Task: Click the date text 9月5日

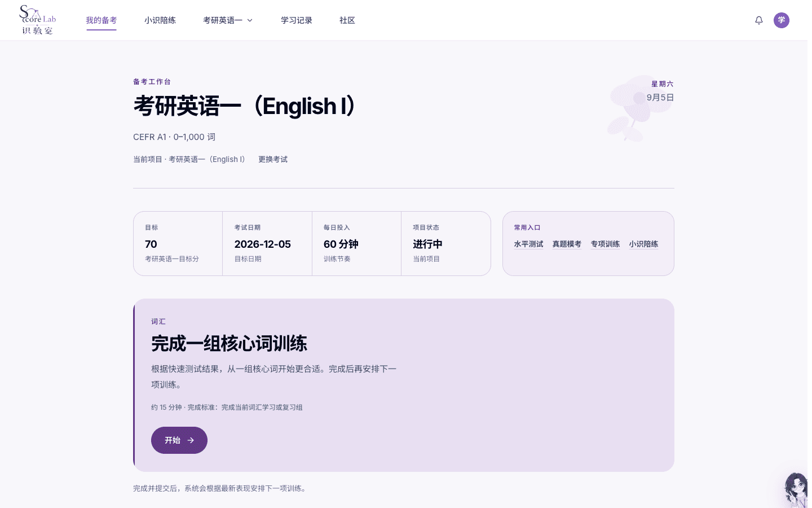Action: pos(660,98)
